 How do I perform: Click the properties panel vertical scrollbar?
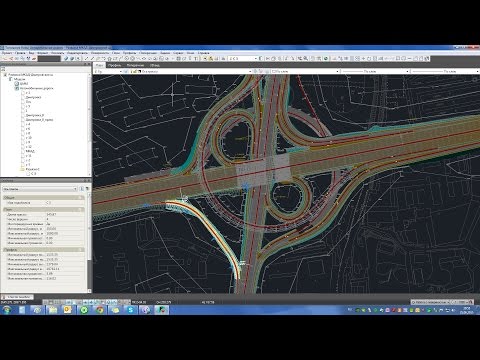tap(89, 240)
